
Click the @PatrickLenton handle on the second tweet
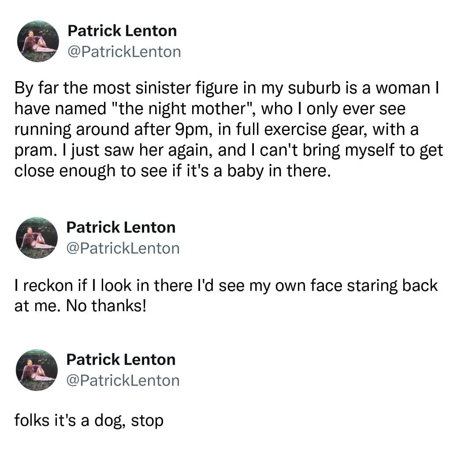pyautogui.click(x=123, y=248)
